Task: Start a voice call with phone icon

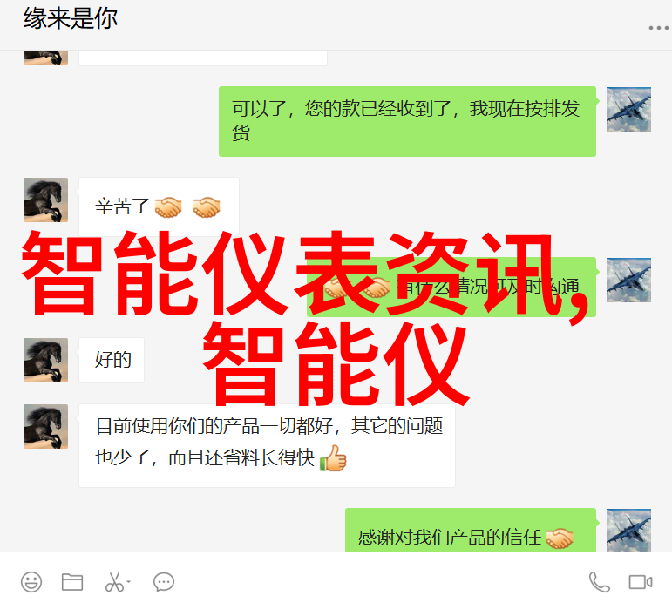Action: coord(599,582)
